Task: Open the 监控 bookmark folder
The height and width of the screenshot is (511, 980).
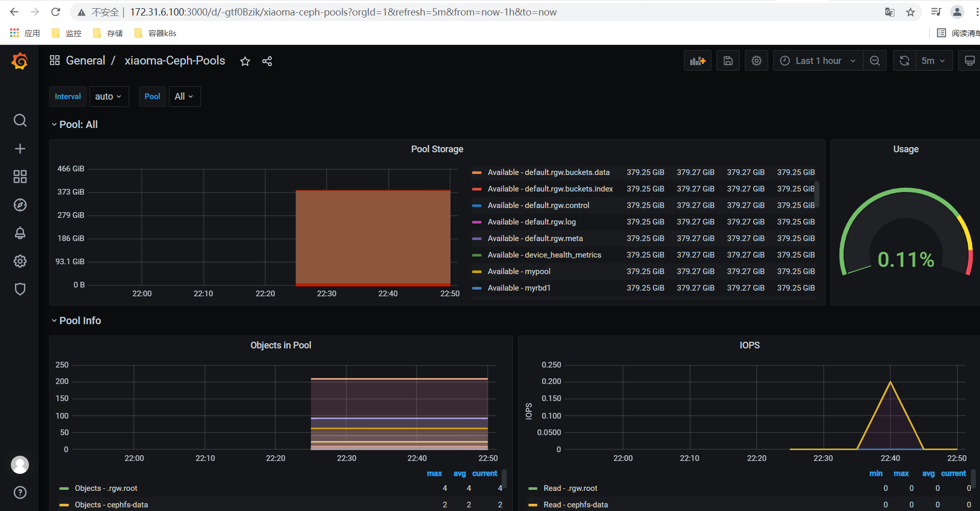Action: 67,33
